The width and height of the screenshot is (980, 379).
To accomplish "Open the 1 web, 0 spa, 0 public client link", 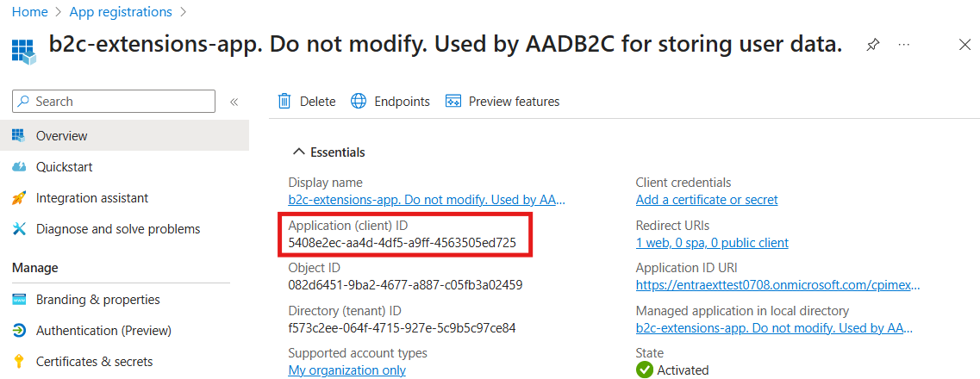I will click(712, 242).
